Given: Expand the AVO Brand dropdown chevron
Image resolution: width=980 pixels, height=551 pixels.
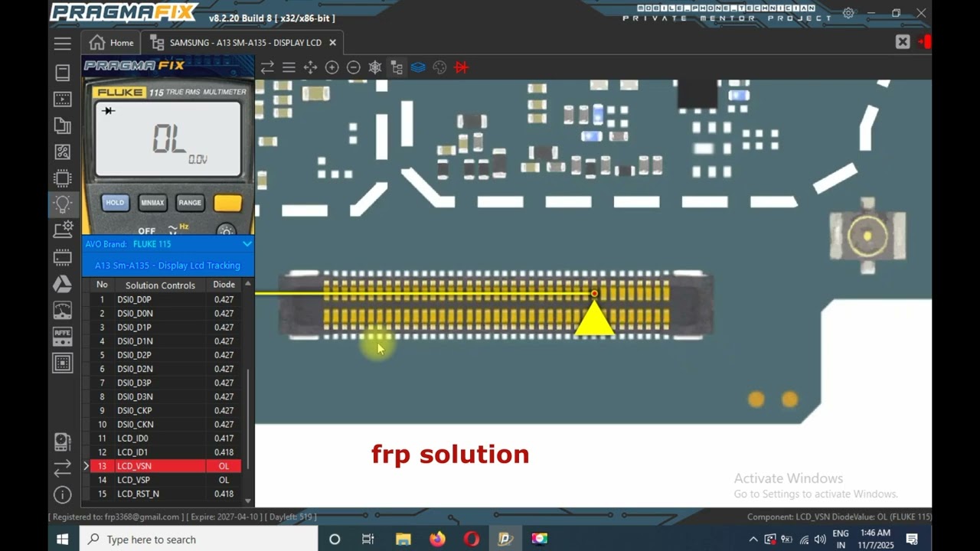Looking at the screenshot, I should pyautogui.click(x=247, y=244).
